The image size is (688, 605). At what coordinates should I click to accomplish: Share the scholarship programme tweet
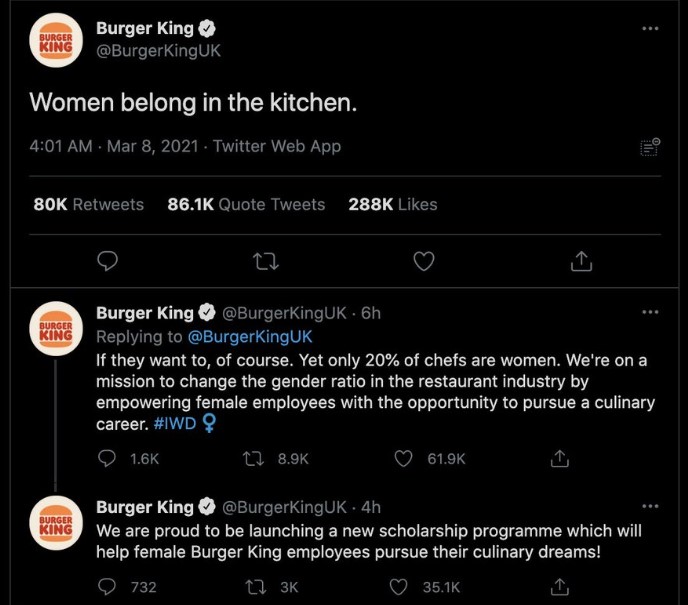[x=560, y=587]
